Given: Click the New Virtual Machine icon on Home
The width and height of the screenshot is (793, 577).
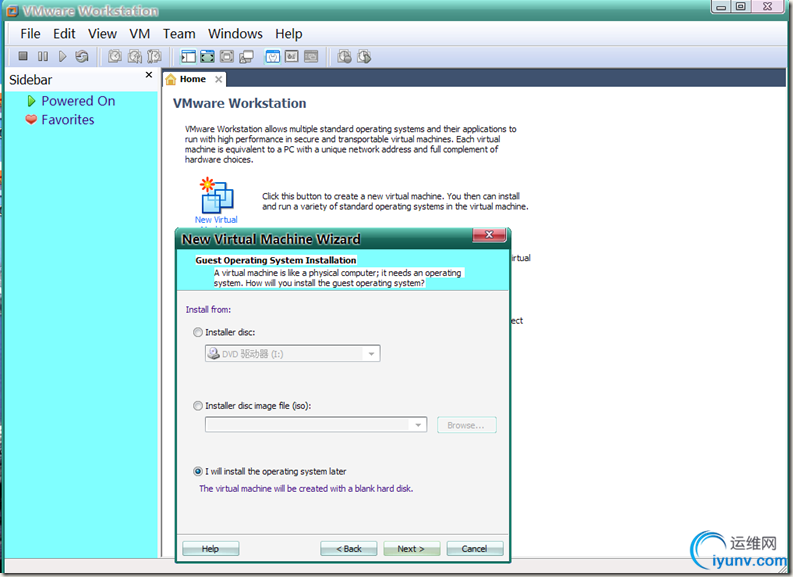Looking at the screenshot, I should click(x=216, y=195).
